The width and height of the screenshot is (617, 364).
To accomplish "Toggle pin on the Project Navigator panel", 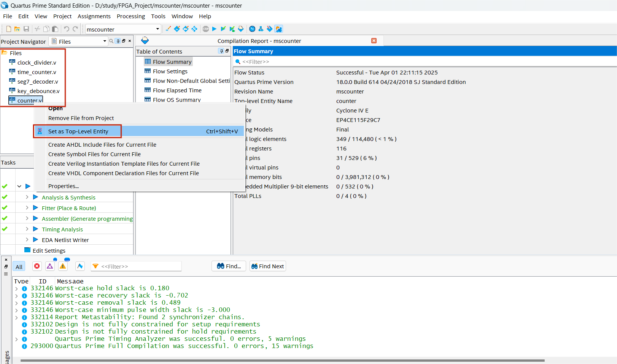I will tap(118, 41).
